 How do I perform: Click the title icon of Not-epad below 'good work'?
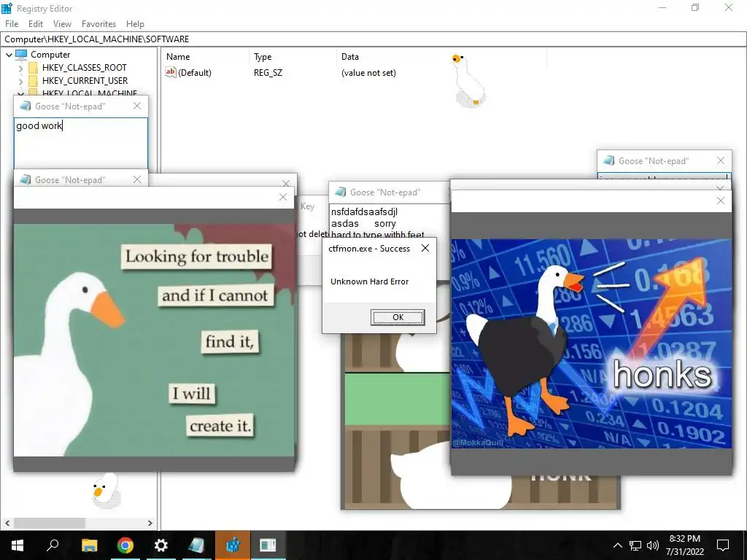26,179
